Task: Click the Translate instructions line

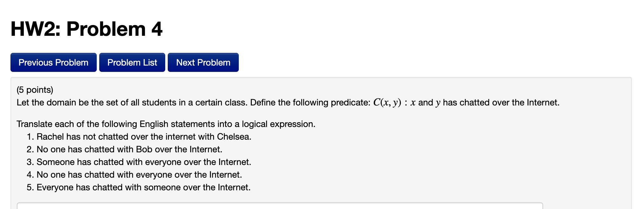Action: [166, 124]
